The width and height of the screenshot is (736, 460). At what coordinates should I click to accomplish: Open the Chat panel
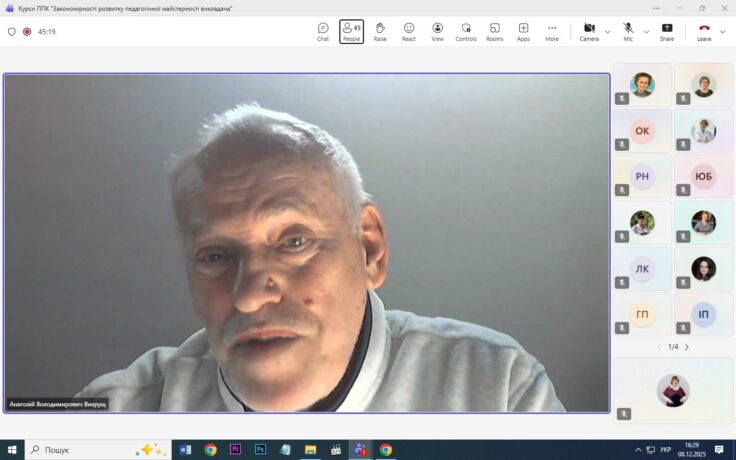coord(323,31)
